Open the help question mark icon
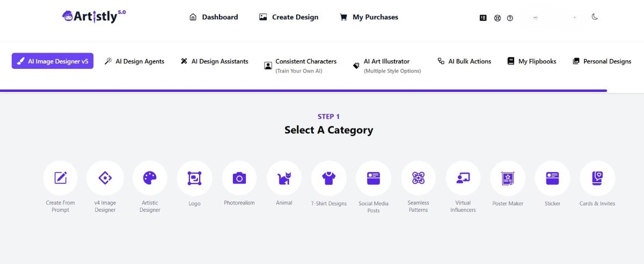The width and height of the screenshot is (644, 264). pos(510,18)
